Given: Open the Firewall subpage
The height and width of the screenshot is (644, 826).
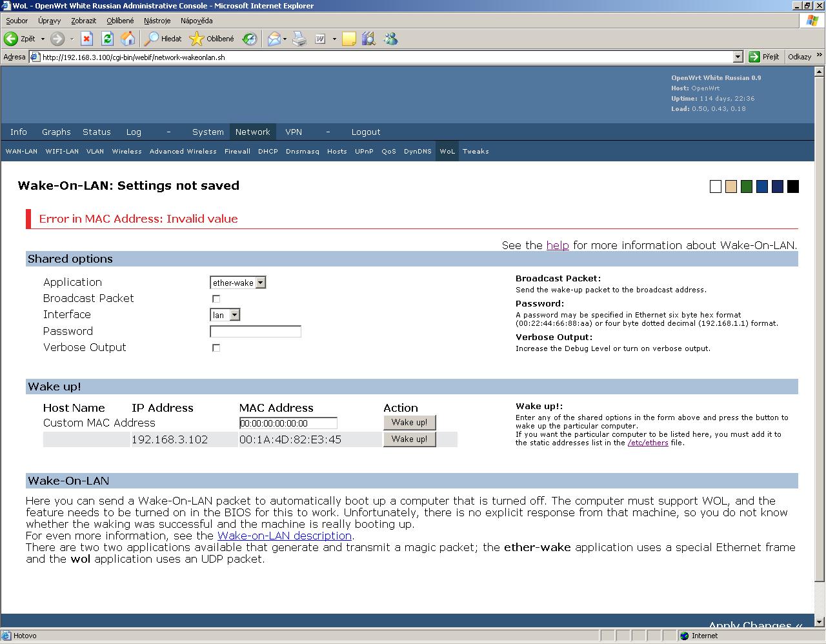Looking at the screenshot, I should click(x=237, y=151).
